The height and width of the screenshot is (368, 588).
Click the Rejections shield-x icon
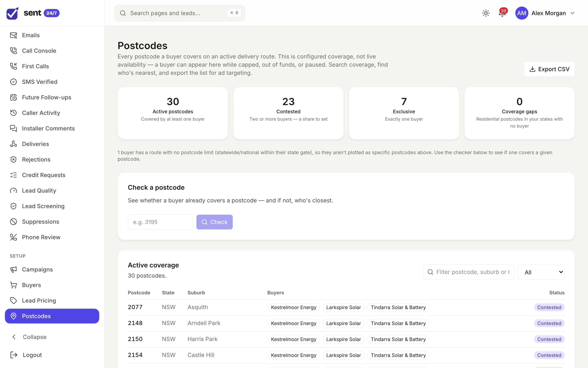(13, 159)
